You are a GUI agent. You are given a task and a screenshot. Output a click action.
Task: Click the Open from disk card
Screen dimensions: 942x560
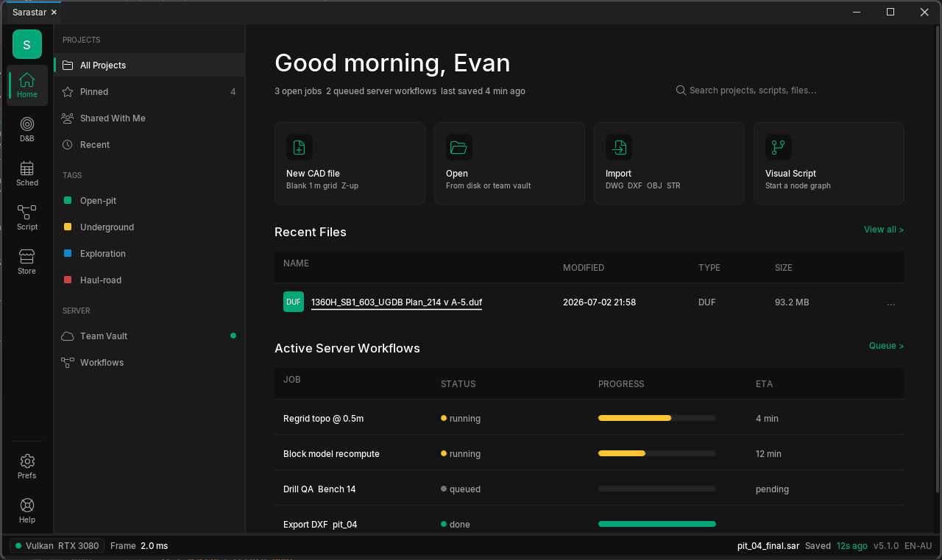coord(509,163)
